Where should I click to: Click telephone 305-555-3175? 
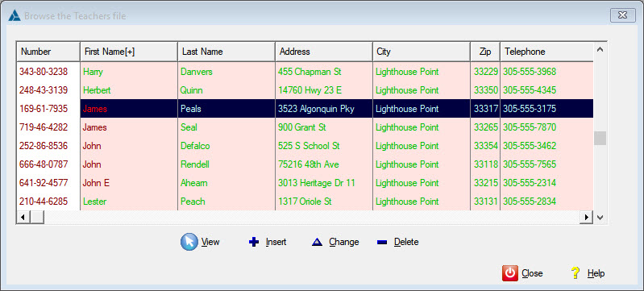tap(530, 109)
